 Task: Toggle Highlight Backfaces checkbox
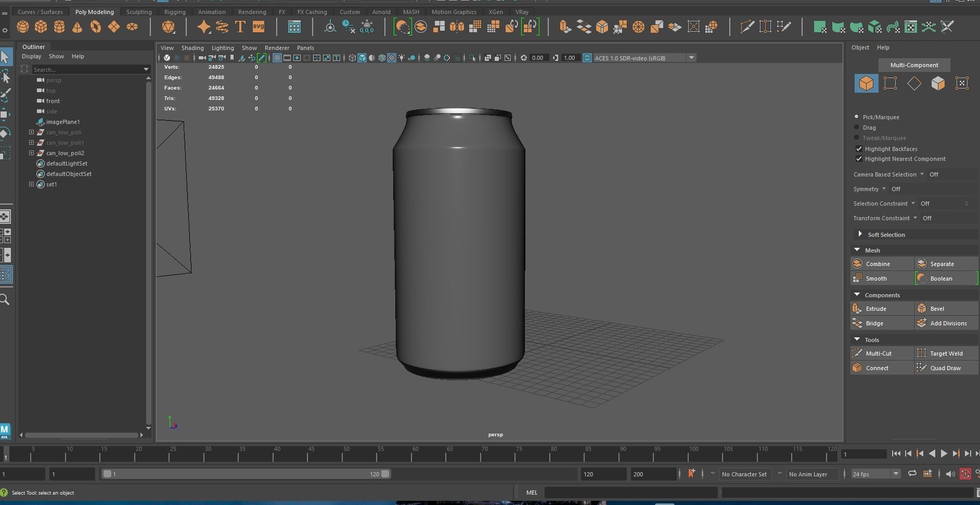click(x=859, y=149)
